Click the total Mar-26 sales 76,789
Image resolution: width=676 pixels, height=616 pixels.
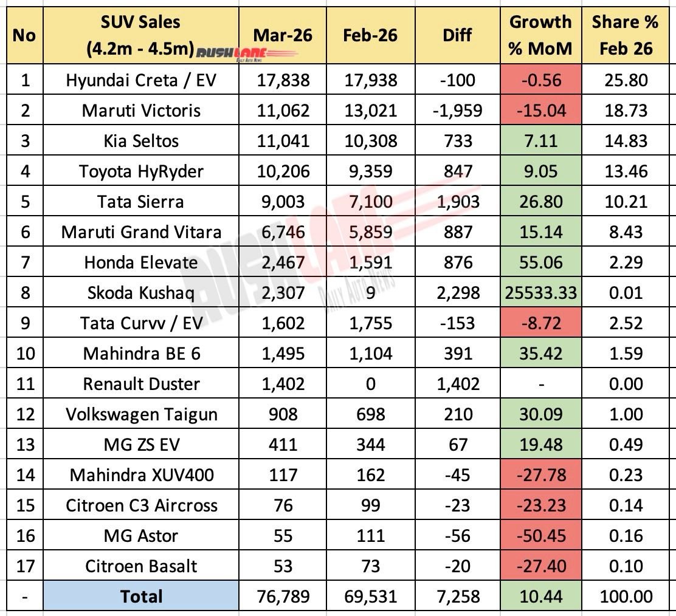tap(283, 596)
